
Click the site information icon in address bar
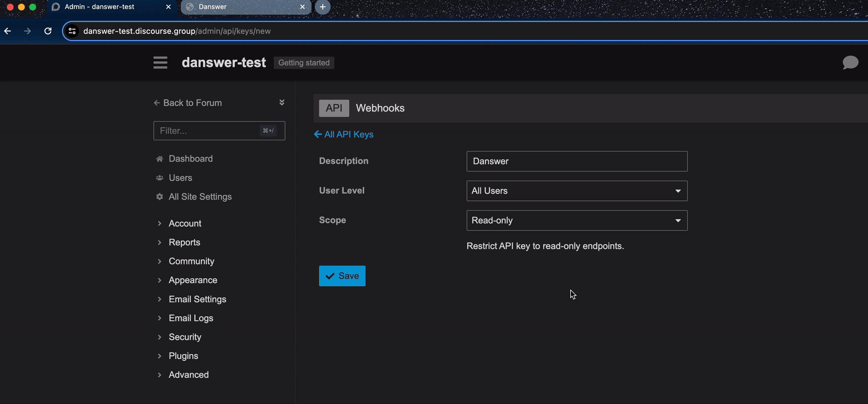tap(72, 31)
